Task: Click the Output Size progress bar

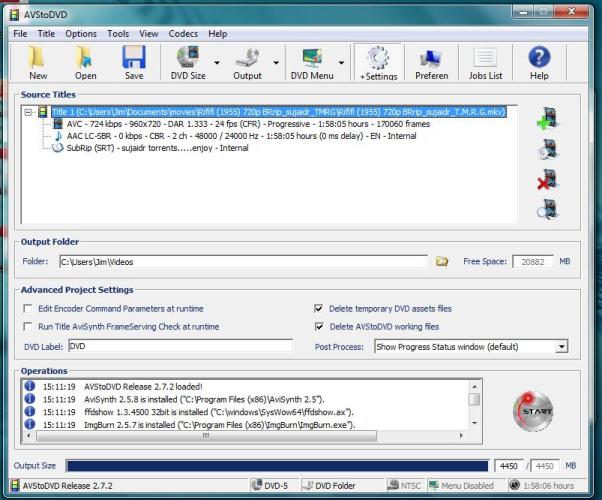Action: coord(277,466)
